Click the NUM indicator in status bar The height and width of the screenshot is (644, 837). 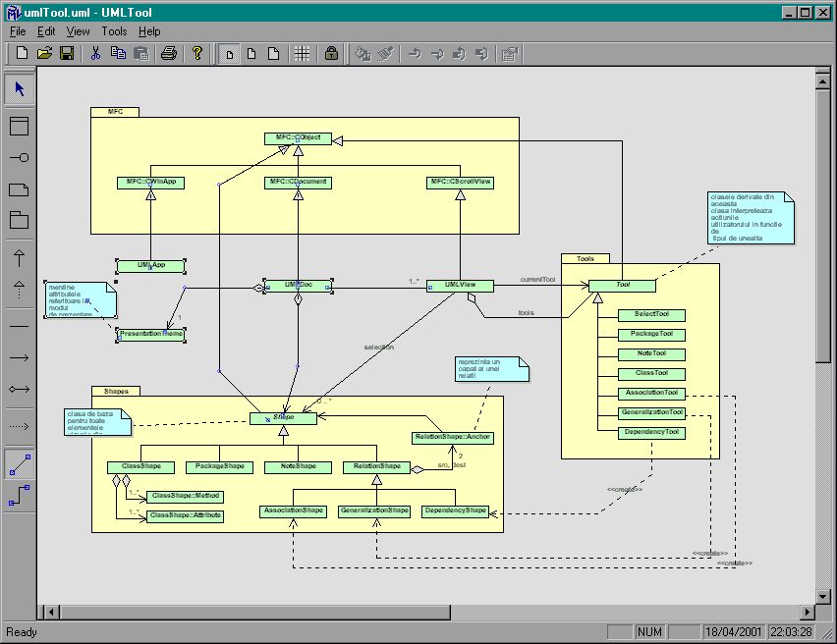(649, 631)
